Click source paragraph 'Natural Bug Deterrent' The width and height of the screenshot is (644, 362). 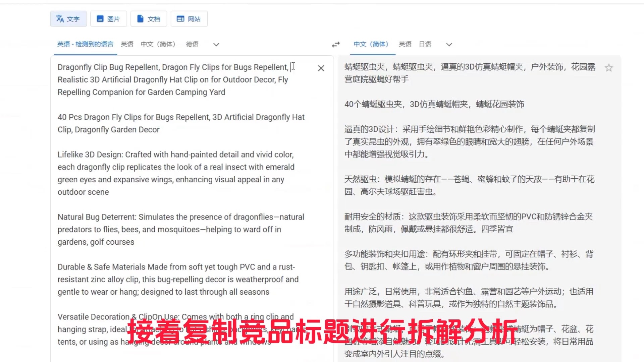(x=181, y=230)
